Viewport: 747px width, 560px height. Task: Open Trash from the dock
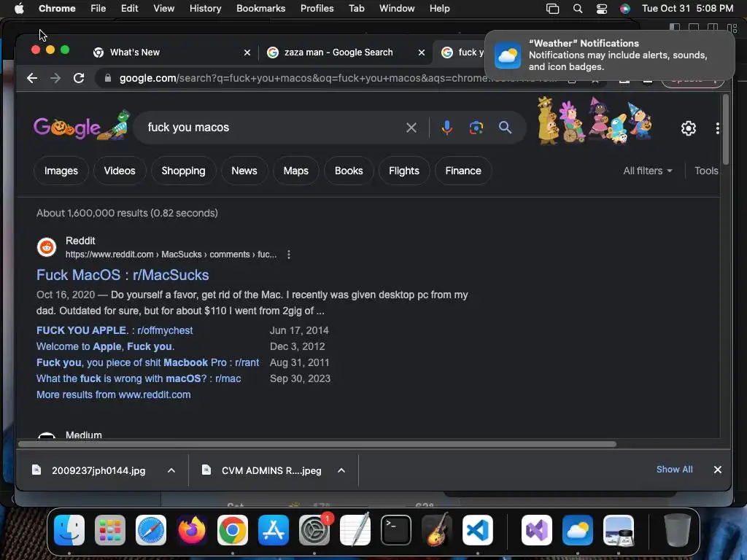pyautogui.click(x=678, y=530)
